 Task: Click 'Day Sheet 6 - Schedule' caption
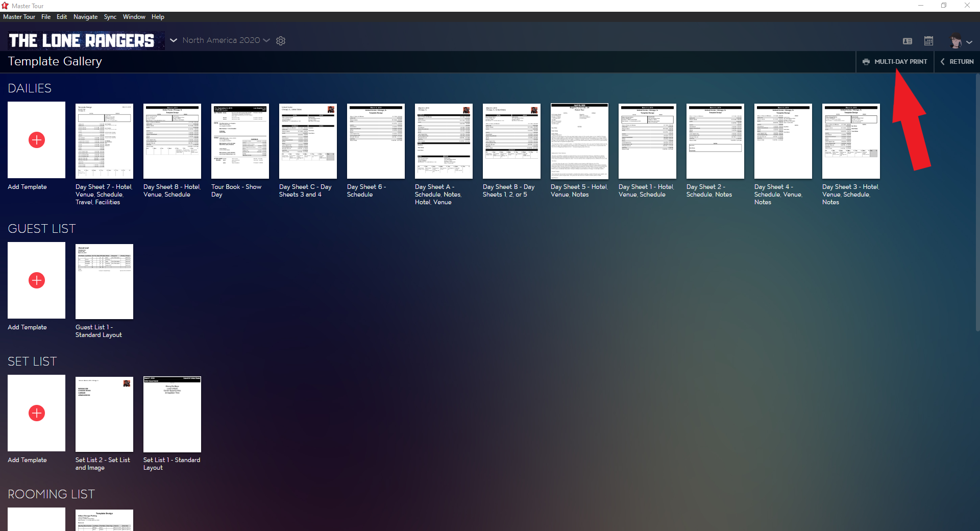(366, 190)
